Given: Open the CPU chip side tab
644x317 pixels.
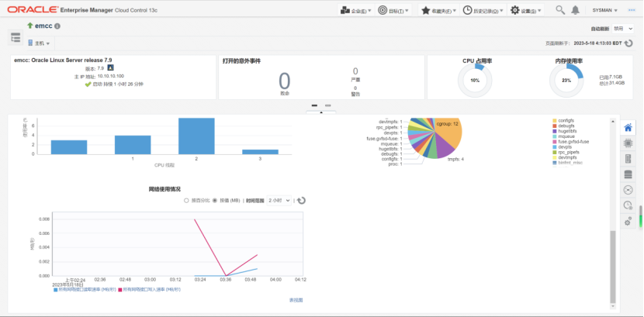Looking at the screenshot, I should pos(628,143).
